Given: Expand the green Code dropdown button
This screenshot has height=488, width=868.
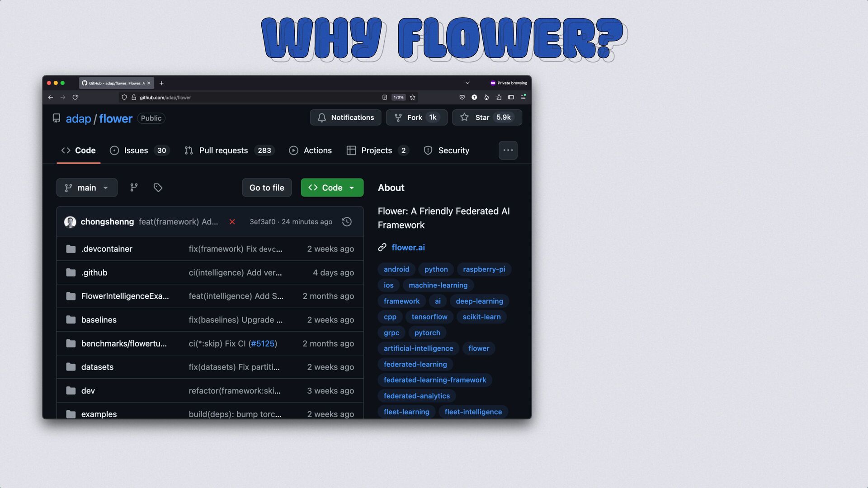Looking at the screenshot, I should pos(332,188).
